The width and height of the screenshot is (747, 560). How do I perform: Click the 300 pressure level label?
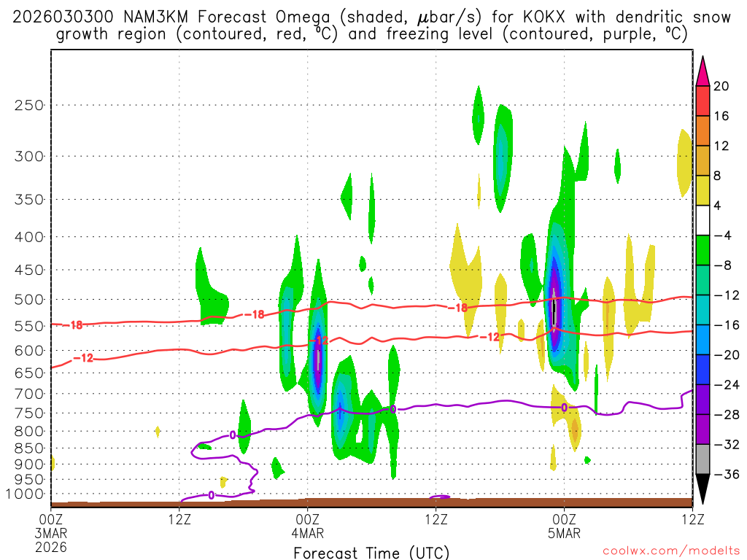point(29,156)
